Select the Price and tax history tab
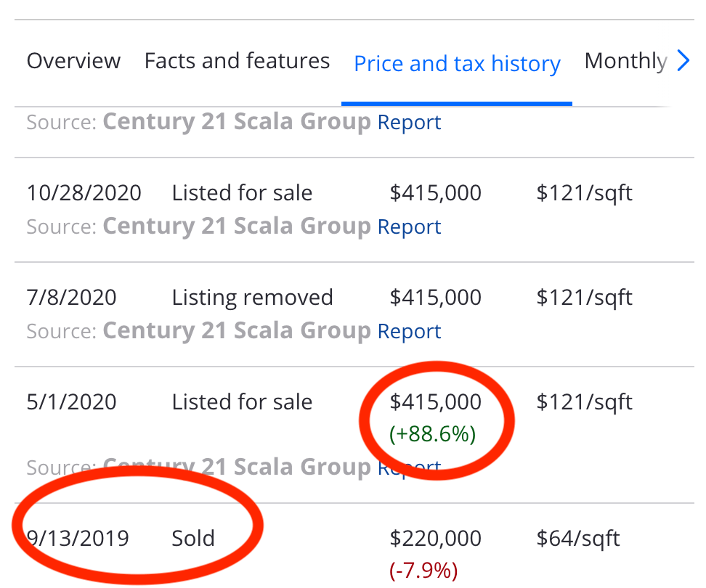Viewport: 706px width, 588px height. pos(457,64)
